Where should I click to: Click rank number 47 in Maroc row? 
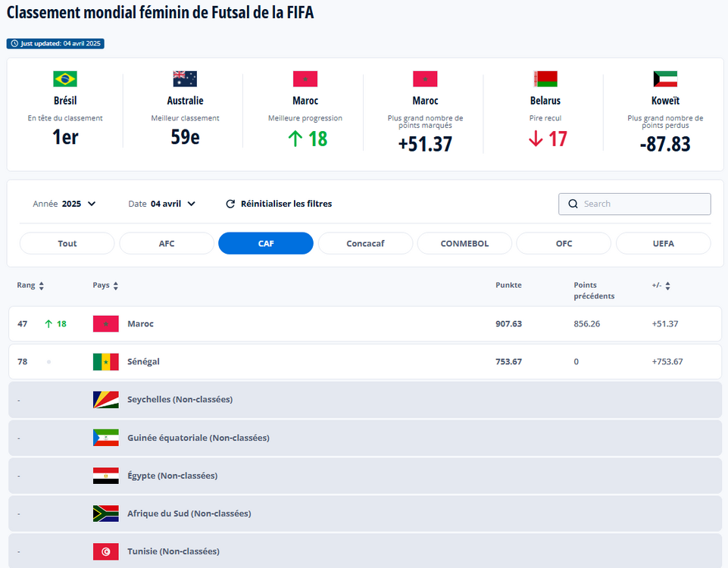pyautogui.click(x=22, y=324)
